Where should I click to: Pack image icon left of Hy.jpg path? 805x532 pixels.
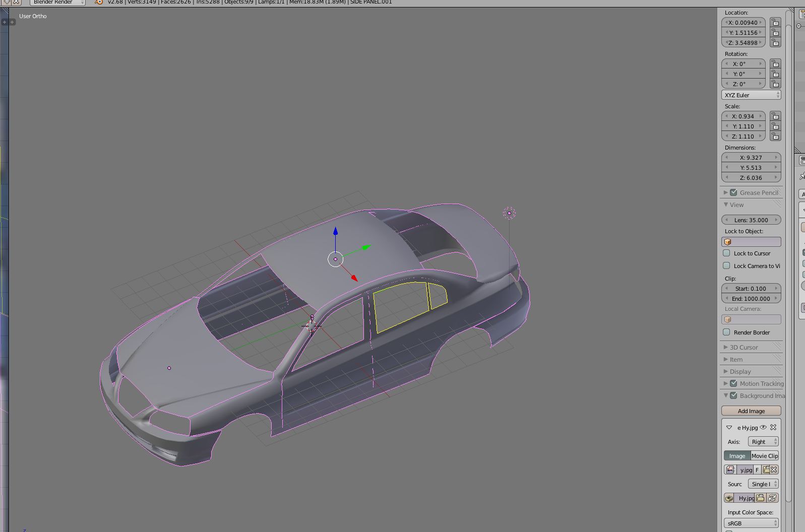pos(729,498)
